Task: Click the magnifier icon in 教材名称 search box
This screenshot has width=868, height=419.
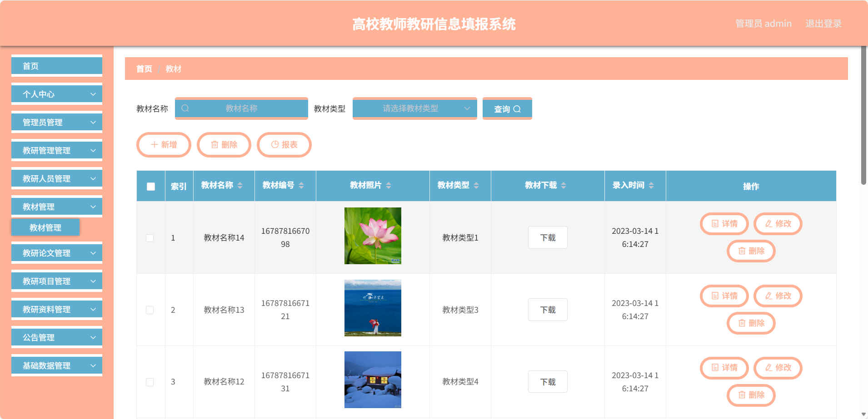Action: (185, 108)
